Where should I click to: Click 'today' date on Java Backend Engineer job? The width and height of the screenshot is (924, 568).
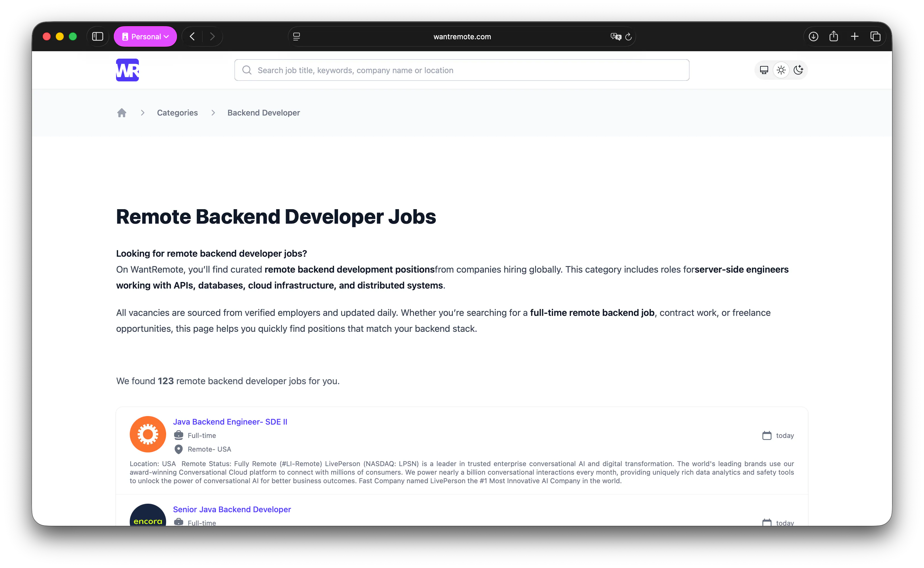coord(785,435)
